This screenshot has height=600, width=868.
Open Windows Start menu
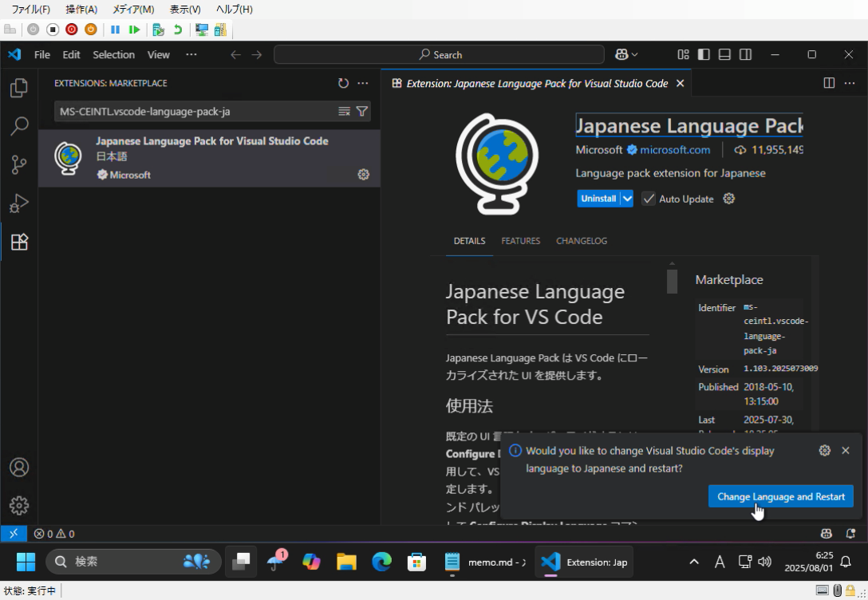click(x=26, y=562)
